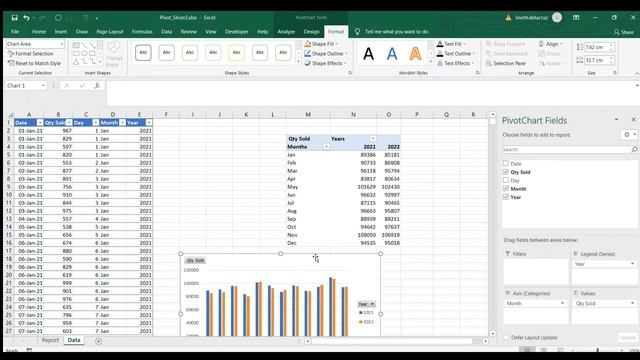Uncheck the Year field checkbox
Viewport: 640px width, 360px height.
[506, 197]
